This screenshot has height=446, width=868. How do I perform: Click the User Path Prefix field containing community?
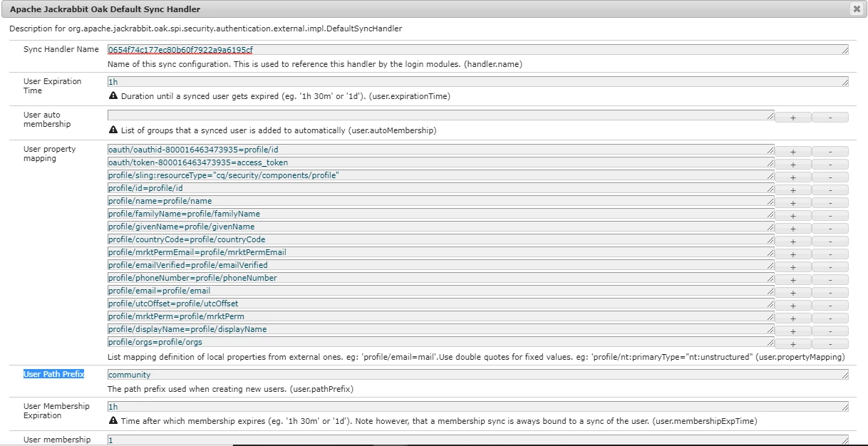[478, 375]
